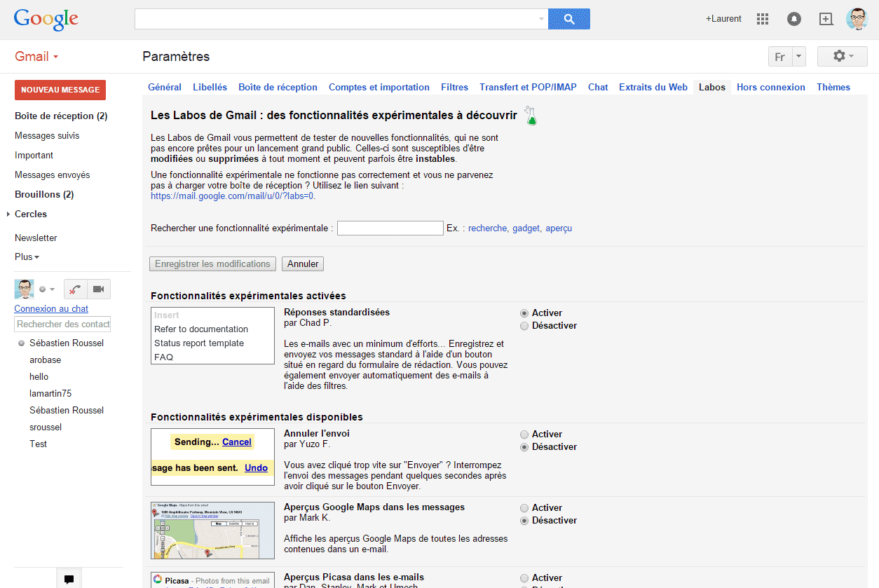Select the Transfert et POP/IMAP tab
Screen dimensions: 879x588
point(529,88)
